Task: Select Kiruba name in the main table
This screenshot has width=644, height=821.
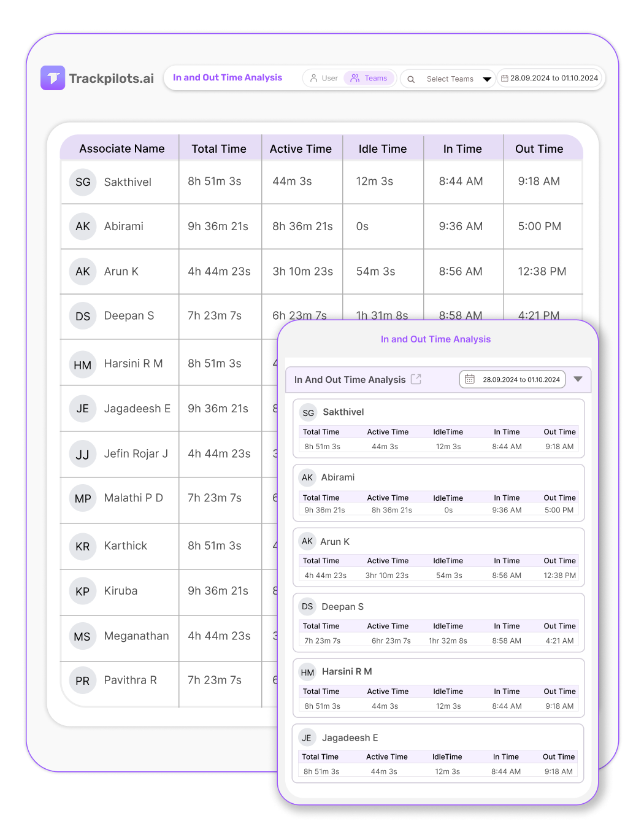Action: [x=121, y=590]
